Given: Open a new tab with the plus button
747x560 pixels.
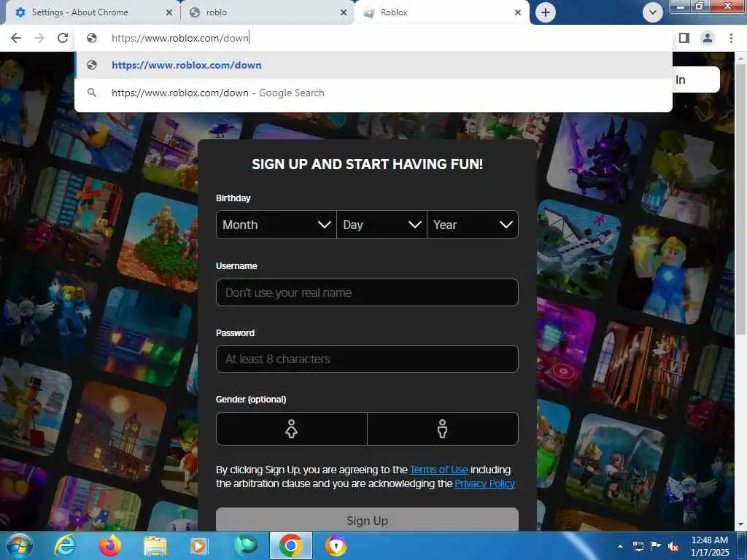Looking at the screenshot, I should [x=546, y=12].
